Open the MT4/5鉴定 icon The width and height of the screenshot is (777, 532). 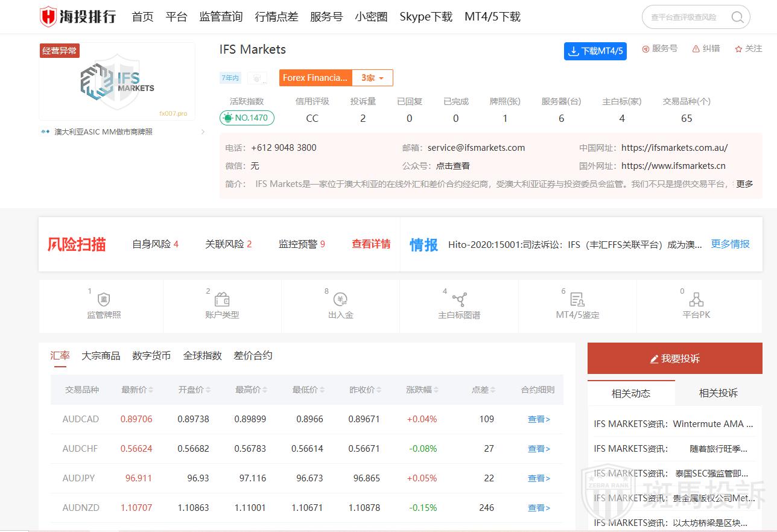click(x=577, y=300)
